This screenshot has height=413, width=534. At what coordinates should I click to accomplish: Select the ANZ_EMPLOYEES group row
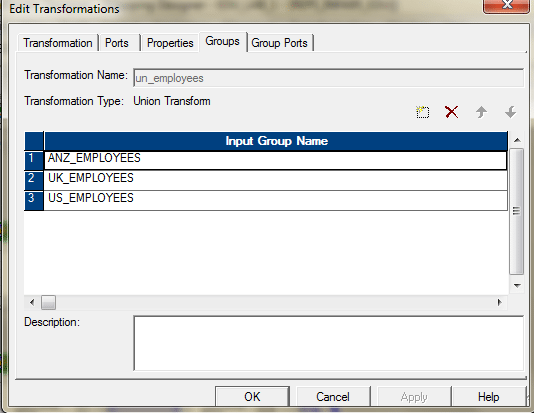click(276, 160)
